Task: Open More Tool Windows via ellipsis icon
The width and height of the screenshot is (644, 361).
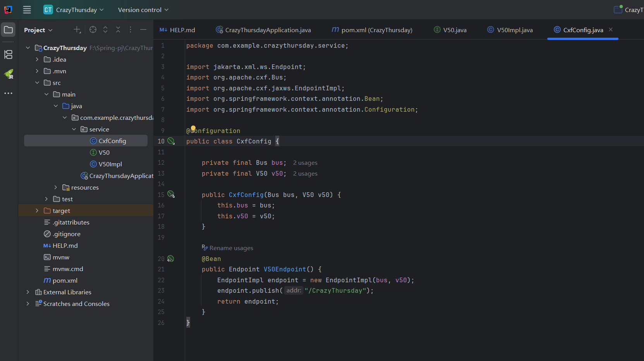Action: click(8, 93)
